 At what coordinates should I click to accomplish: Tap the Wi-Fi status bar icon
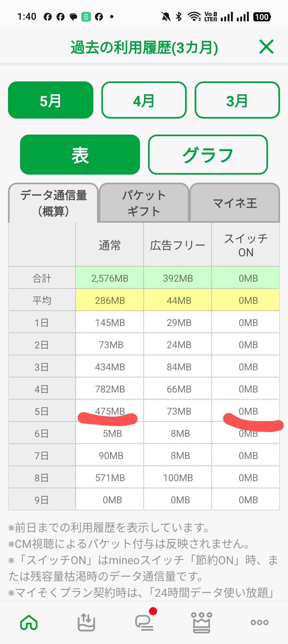[x=194, y=17]
